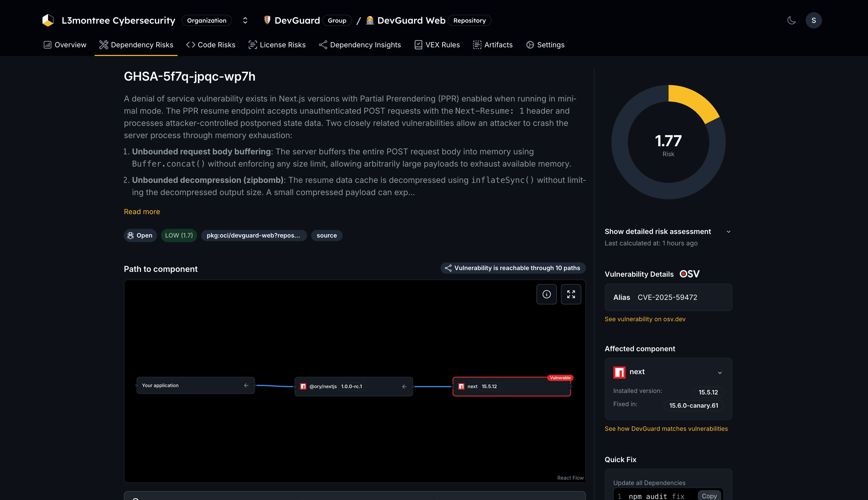
Task: Toggle dark mode moon icon
Action: [x=791, y=20]
